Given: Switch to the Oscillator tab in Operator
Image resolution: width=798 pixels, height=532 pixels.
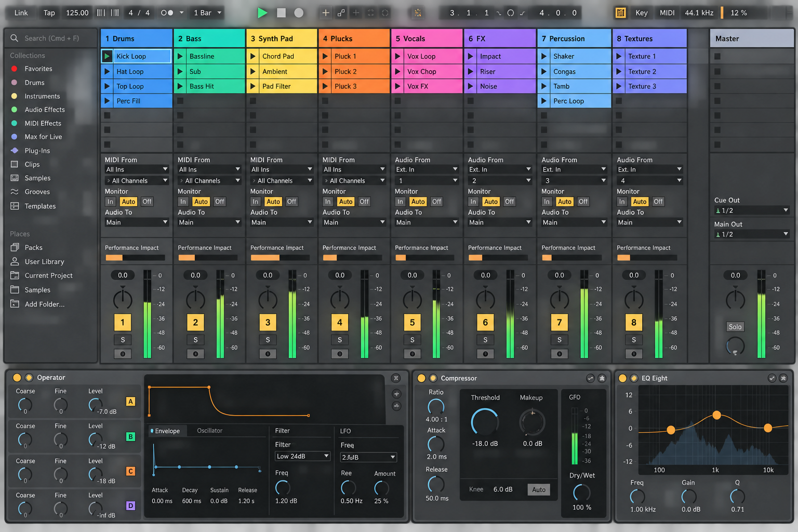Looking at the screenshot, I should [x=209, y=431].
